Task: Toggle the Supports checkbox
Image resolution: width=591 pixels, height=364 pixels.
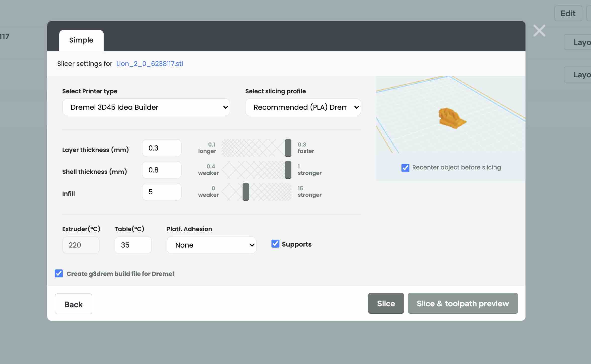Action: pyautogui.click(x=275, y=244)
